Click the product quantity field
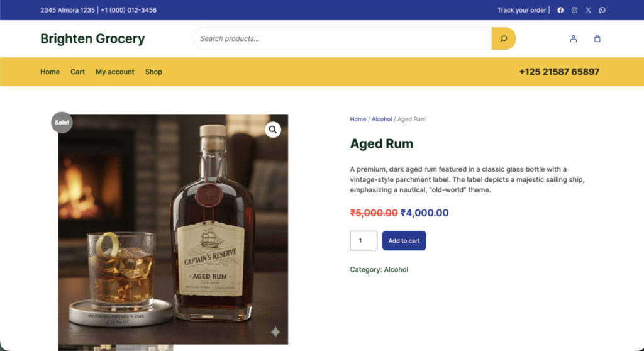644x351 pixels. point(363,240)
